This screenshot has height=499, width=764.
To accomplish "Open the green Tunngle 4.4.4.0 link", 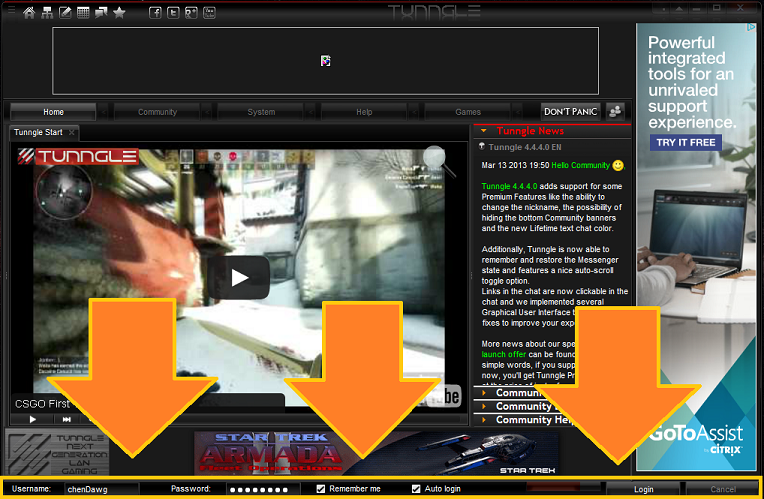I will coord(509,186).
